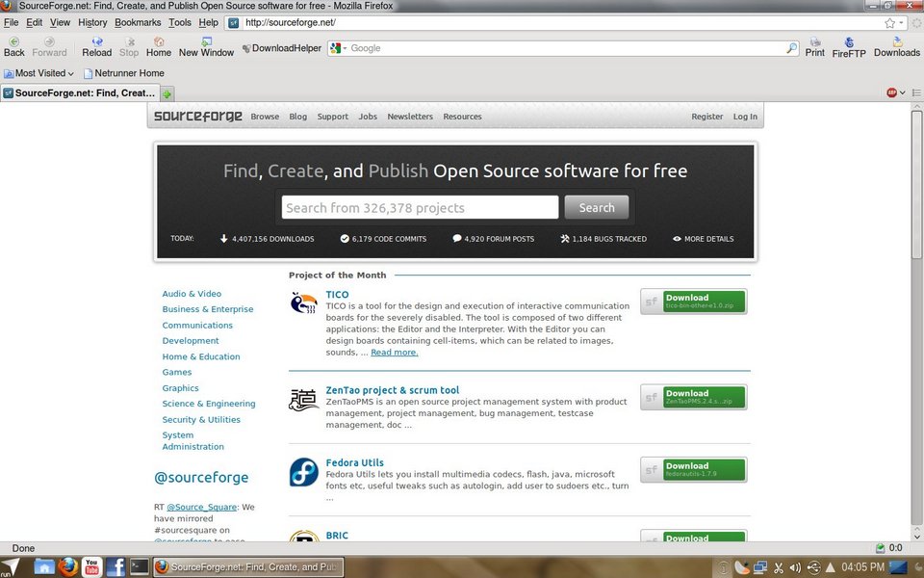
Task: Click the SourceForge Search button
Action: [596, 207]
